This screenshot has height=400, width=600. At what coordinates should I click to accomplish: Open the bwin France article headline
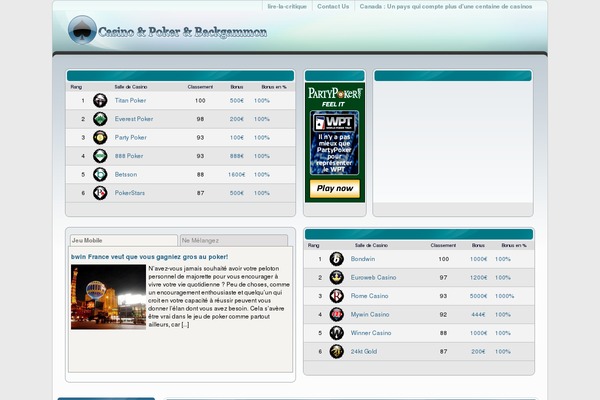[x=150, y=257]
